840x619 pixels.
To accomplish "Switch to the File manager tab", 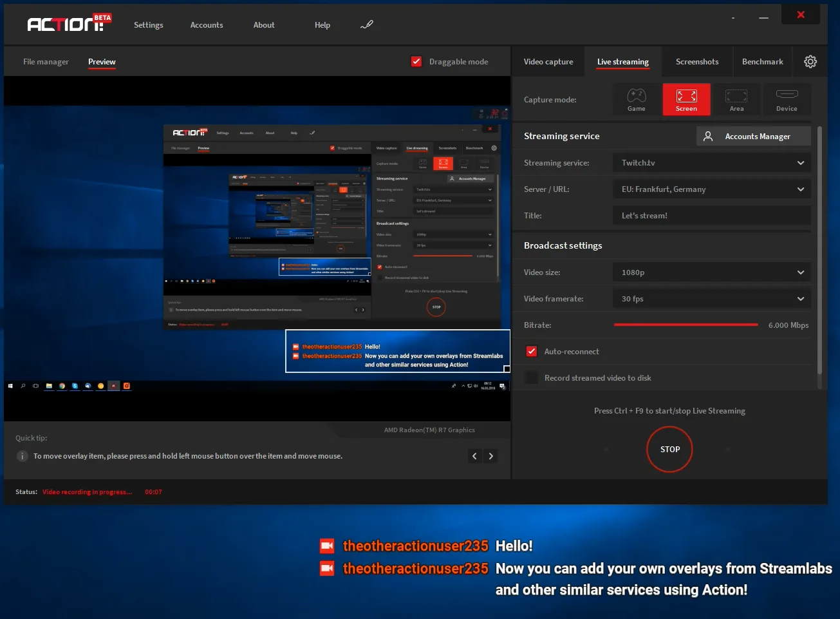I will [x=46, y=62].
